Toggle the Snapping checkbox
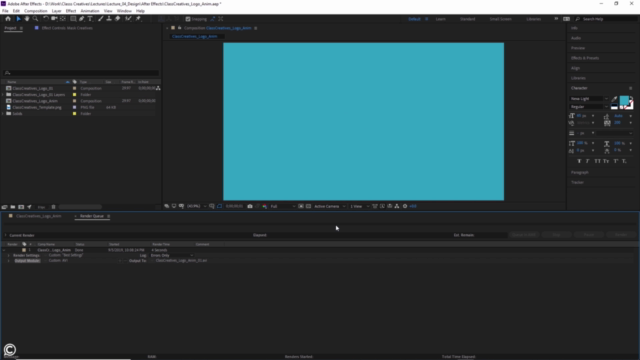Viewport: 640px width, 360px height. point(188,19)
